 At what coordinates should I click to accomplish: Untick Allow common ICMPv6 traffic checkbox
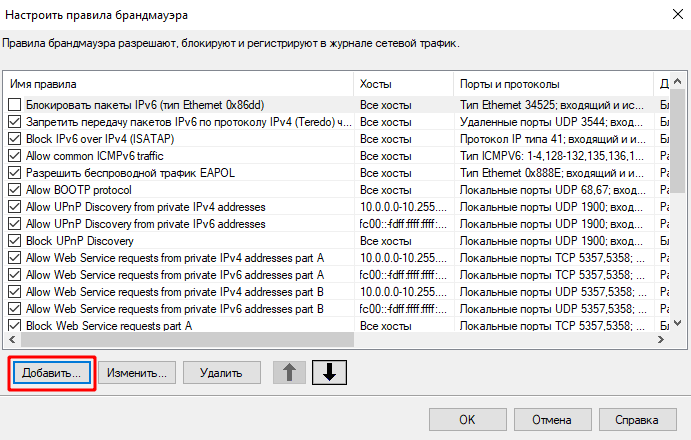click(x=14, y=156)
